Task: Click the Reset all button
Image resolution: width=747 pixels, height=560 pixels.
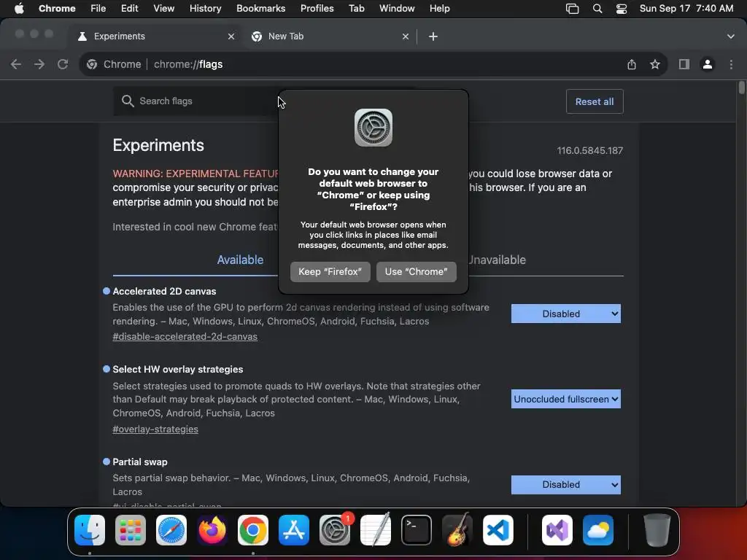Action: tap(595, 101)
